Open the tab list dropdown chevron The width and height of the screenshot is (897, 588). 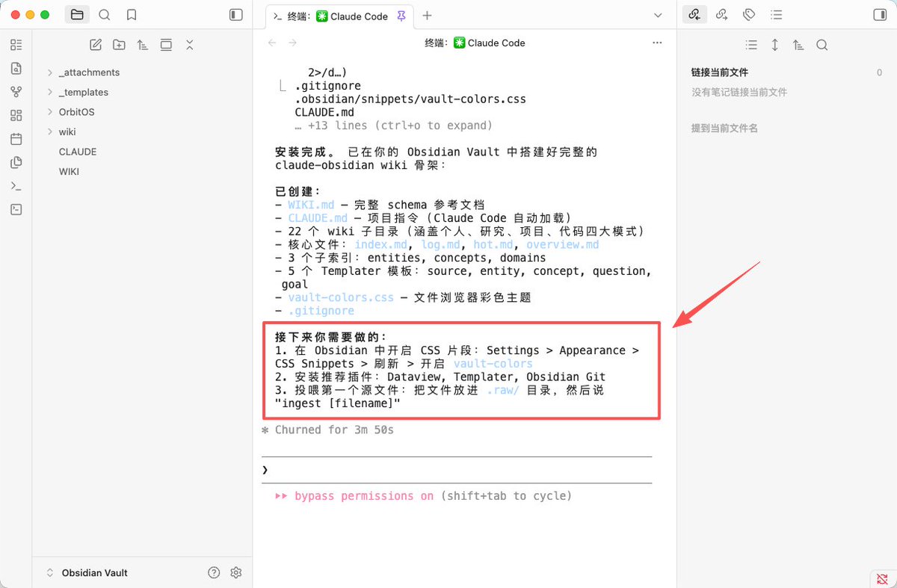click(658, 16)
